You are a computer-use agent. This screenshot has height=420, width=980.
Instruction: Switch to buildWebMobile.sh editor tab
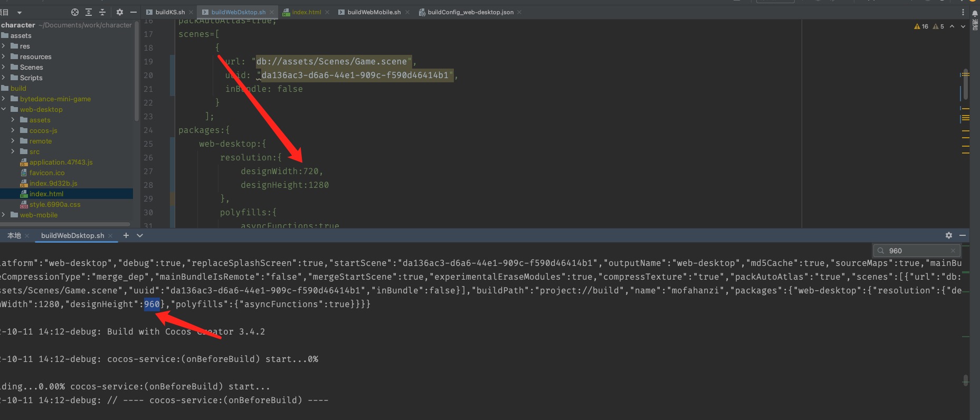[374, 12]
